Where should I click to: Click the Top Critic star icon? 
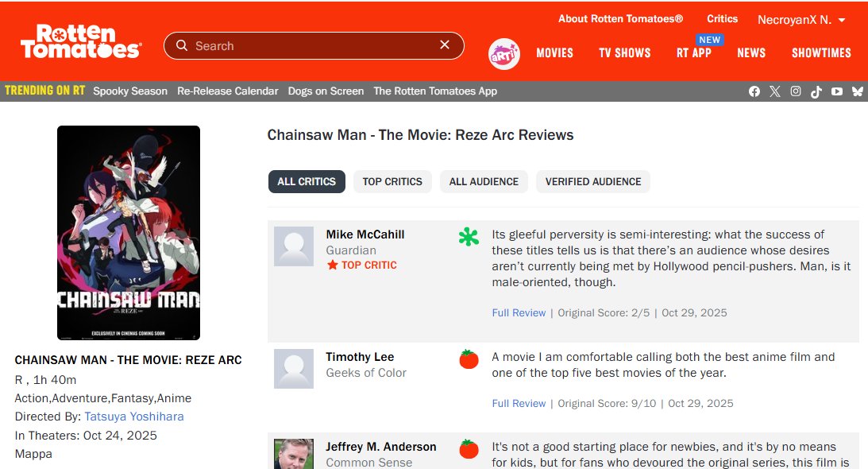tap(332, 265)
